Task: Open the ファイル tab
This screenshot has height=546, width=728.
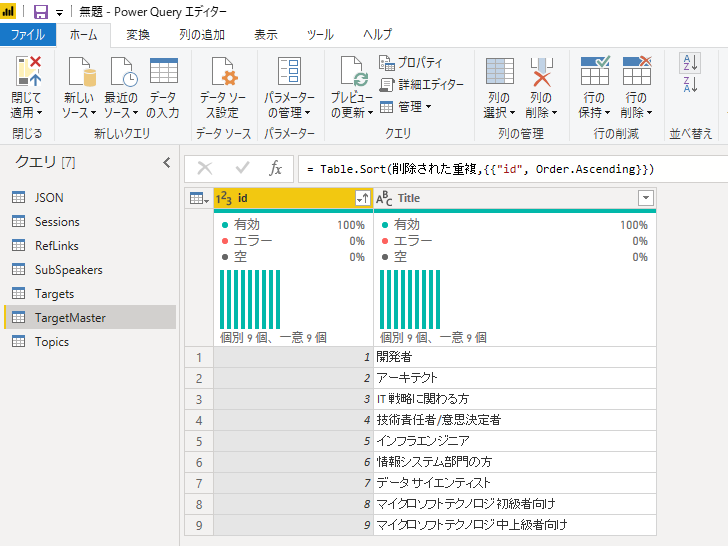Action: 28,34
